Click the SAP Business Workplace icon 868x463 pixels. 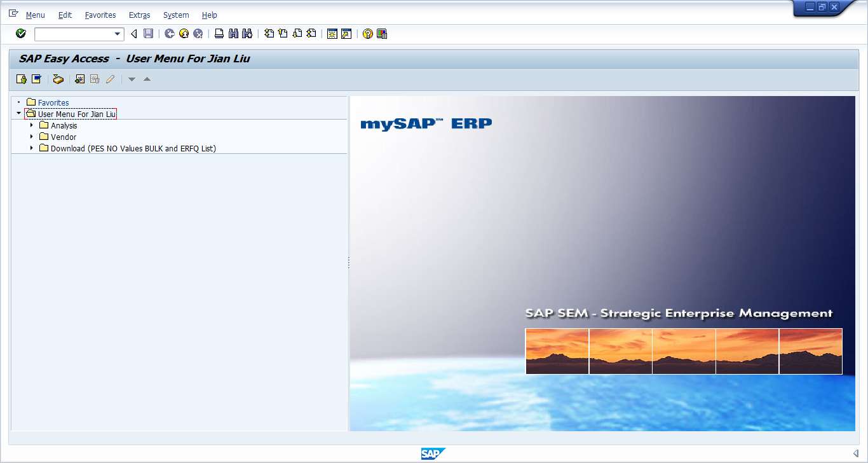[58, 79]
